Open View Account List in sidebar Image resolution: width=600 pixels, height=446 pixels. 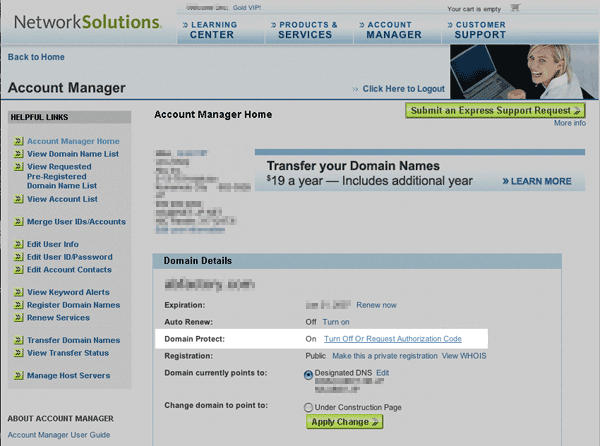point(61,199)
